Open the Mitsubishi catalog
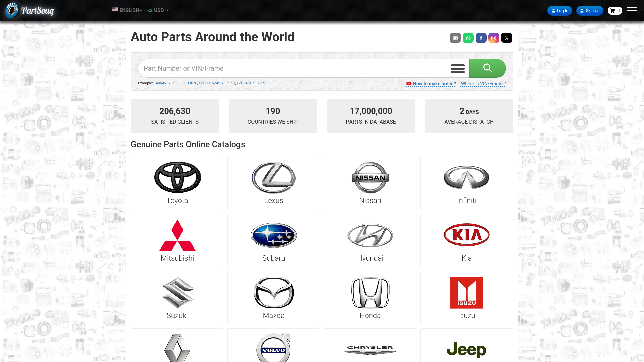Image resolution: width=644 pixels, height=362 pixels. coord(177,241)
